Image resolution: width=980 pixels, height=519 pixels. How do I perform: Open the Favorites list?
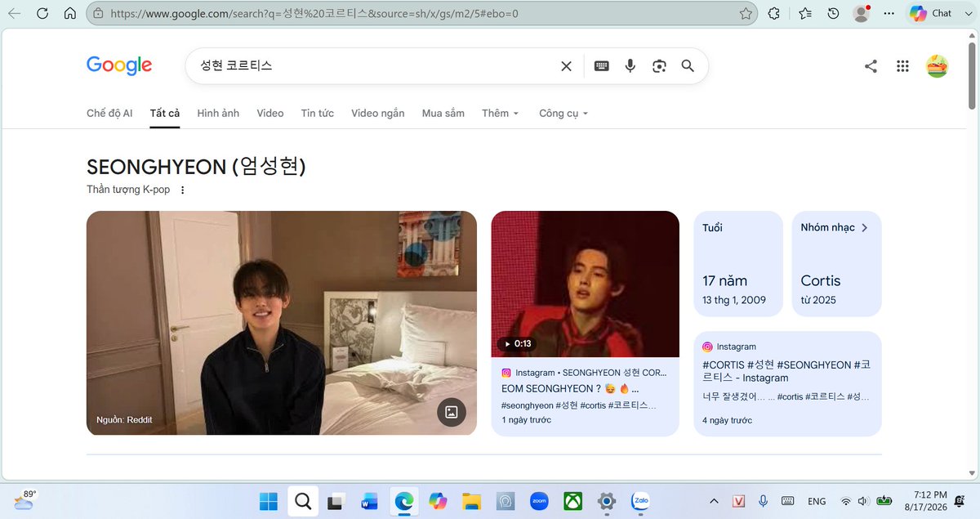805,13
